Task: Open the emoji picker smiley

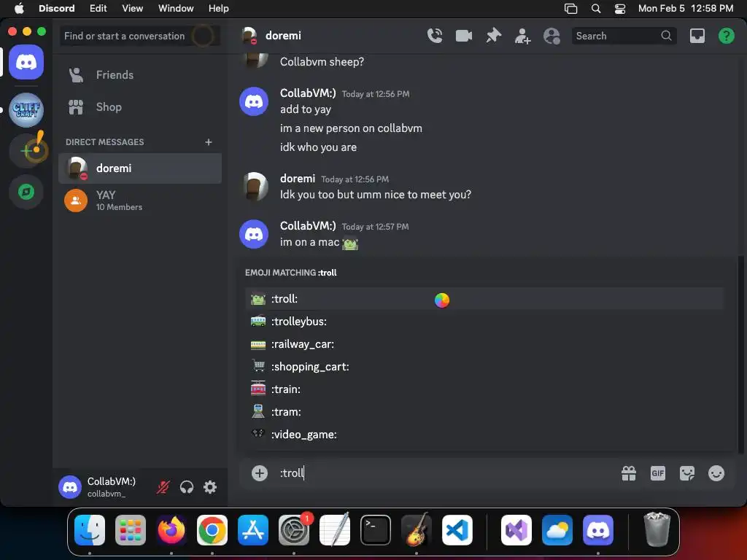Action: pyautogui.click(x=716, y=472)
